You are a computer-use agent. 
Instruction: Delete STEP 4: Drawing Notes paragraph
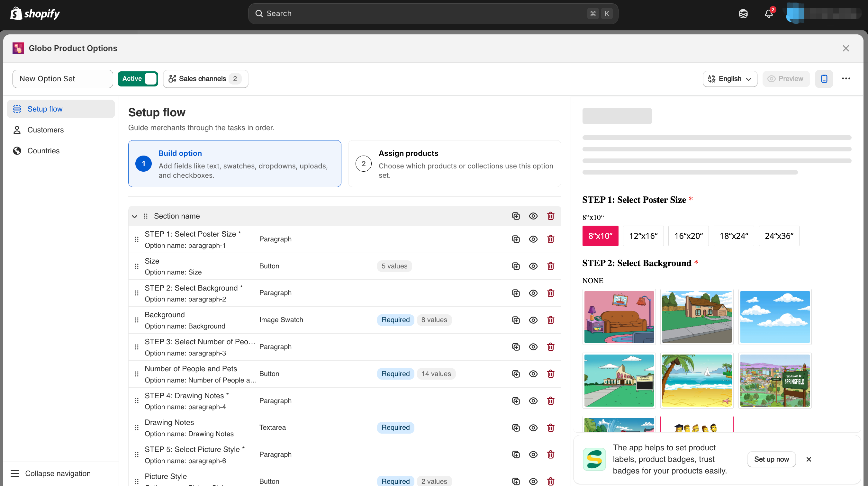pos(551,401)
